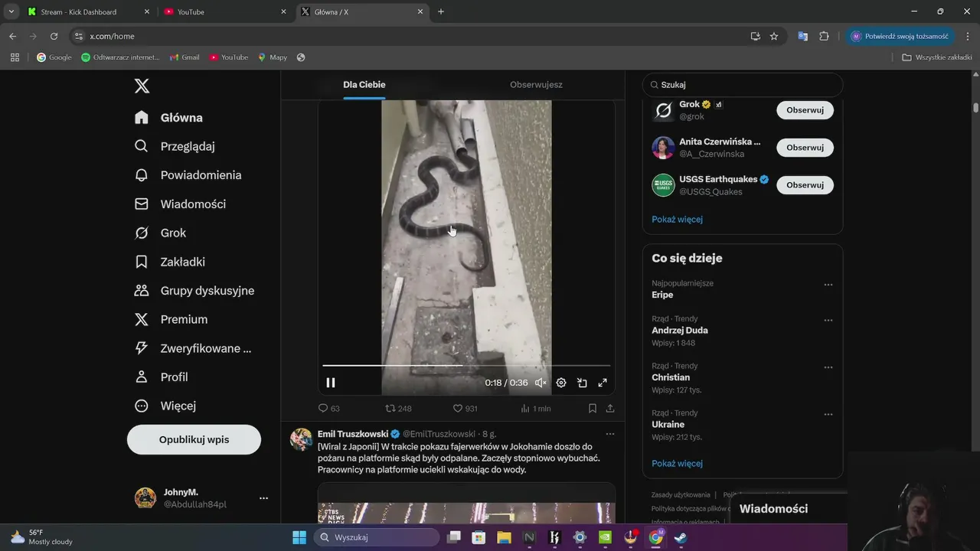This screenshot has height=551, width=980.
Task: Click the Opublikuj wpis button
Action: pos(194,440)
